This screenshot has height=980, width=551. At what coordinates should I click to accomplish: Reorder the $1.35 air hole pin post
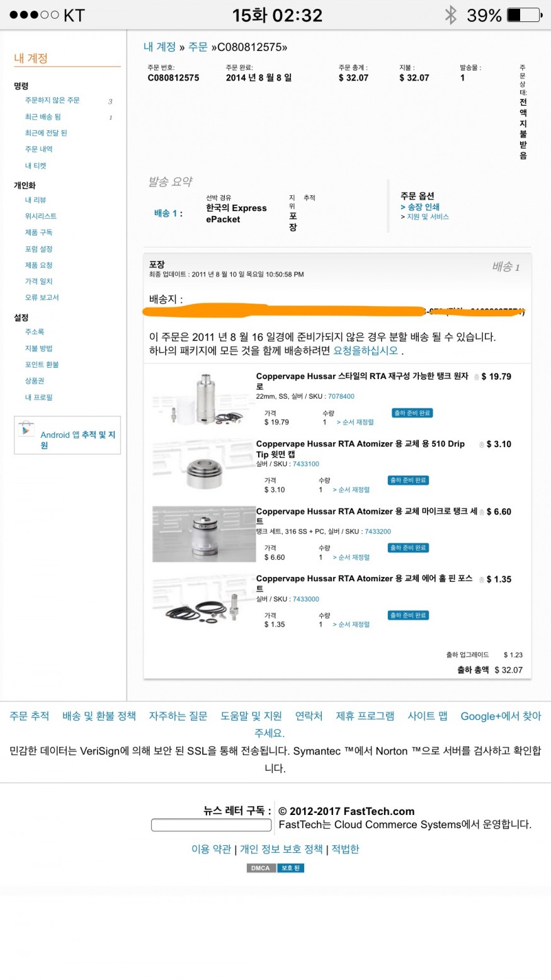coord(351,625)
